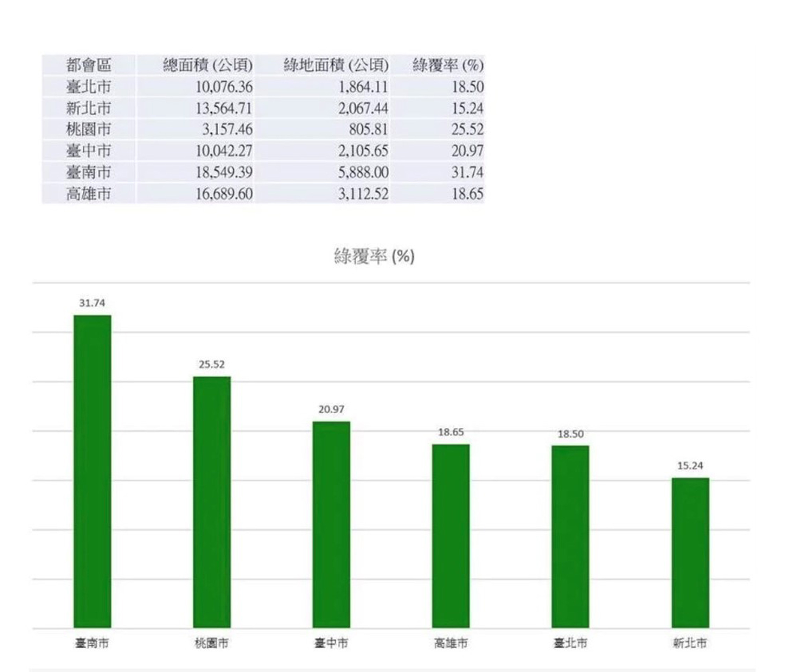785x672 pixels.
Task: Click the 5,888.00 green area cell
Action: [x=363, y=172]
